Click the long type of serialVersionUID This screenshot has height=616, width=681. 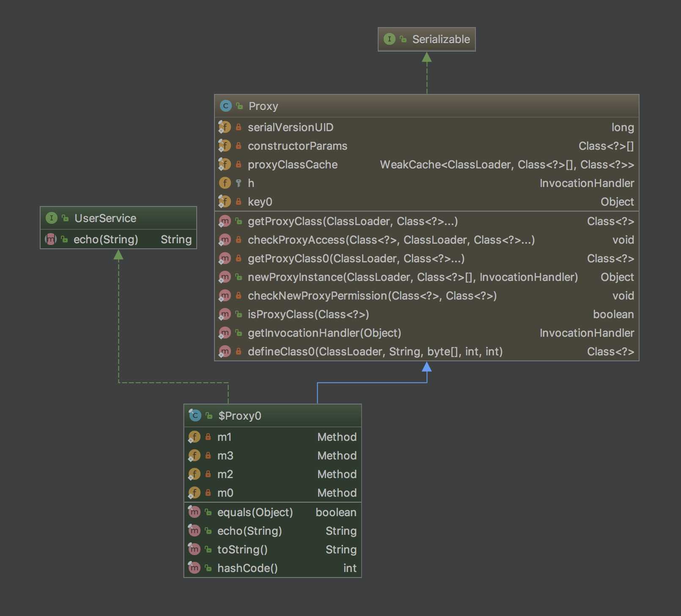point(623,127)
